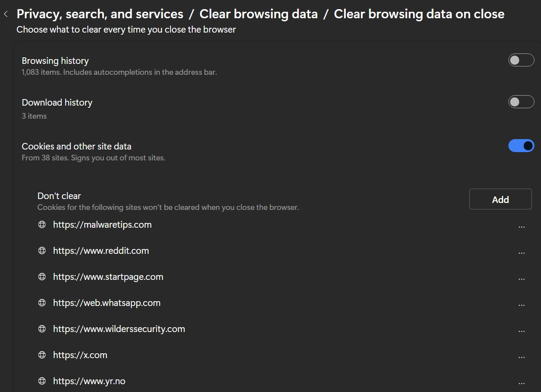This screenshot has width=541, height=392.
Task: Click globe icon beside reddit.com entry
Action: tap(42, 251)
